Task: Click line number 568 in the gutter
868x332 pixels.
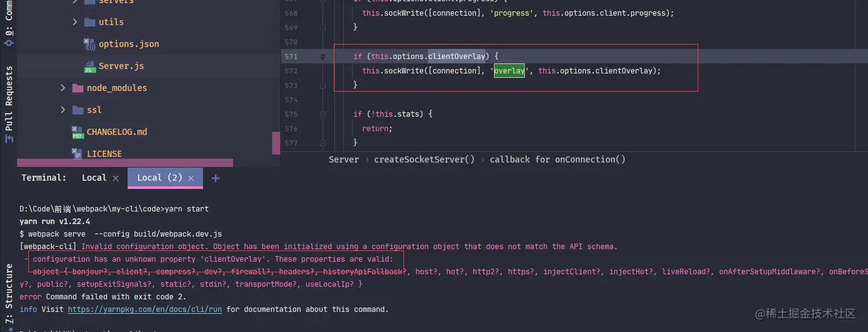Action: [x=291, y=13]
